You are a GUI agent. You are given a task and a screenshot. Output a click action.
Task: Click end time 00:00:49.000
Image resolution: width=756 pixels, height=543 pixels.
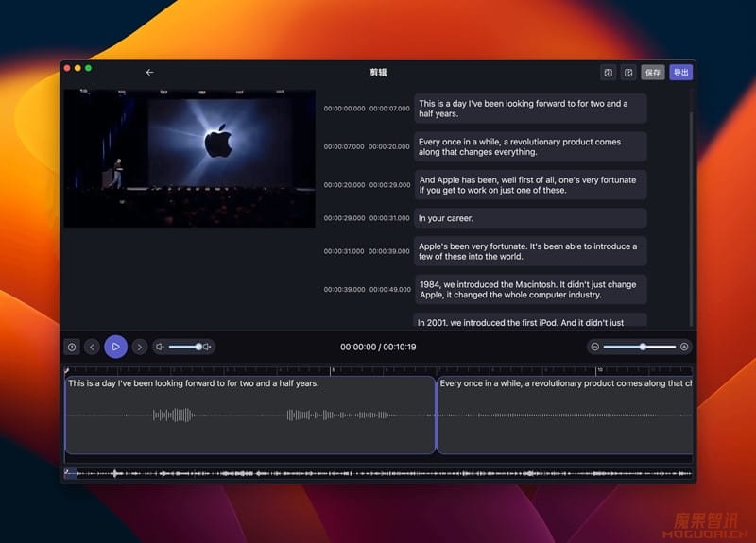(x=390, y=290)
